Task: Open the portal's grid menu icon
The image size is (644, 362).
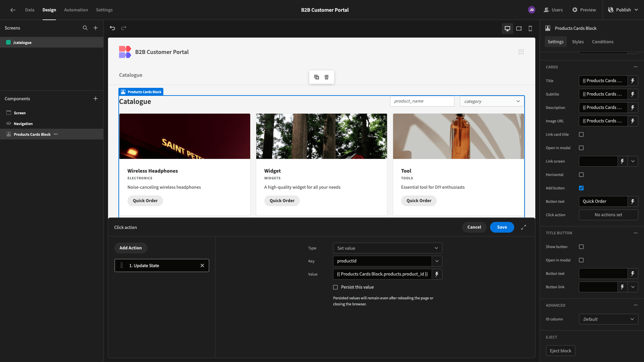Action: [x=521, y=52]
